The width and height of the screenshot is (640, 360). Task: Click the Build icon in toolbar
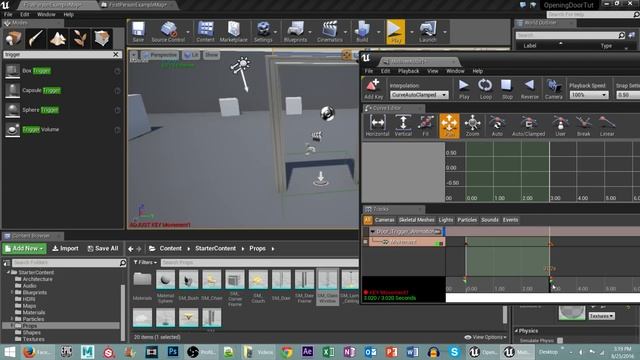362,32
